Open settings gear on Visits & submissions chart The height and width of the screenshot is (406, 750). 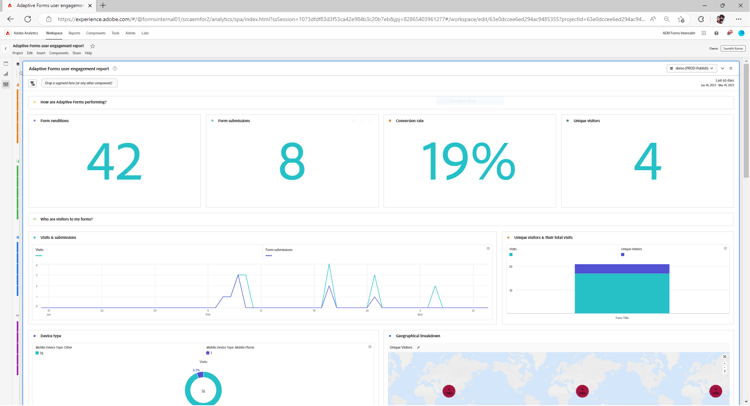[x=488, y=249]
